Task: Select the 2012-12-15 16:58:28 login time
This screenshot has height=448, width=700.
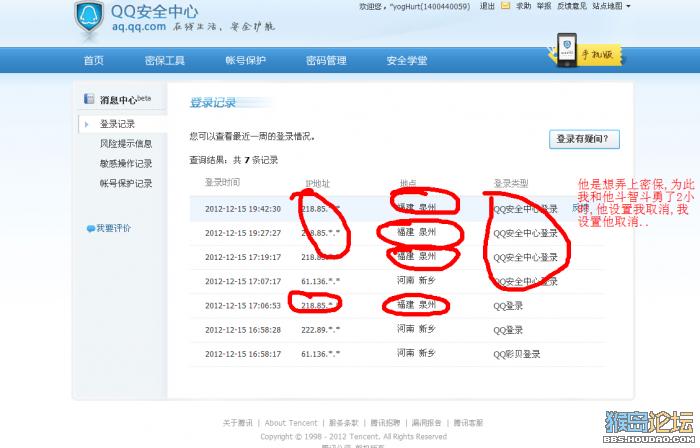Action: [x=243, y=330]
